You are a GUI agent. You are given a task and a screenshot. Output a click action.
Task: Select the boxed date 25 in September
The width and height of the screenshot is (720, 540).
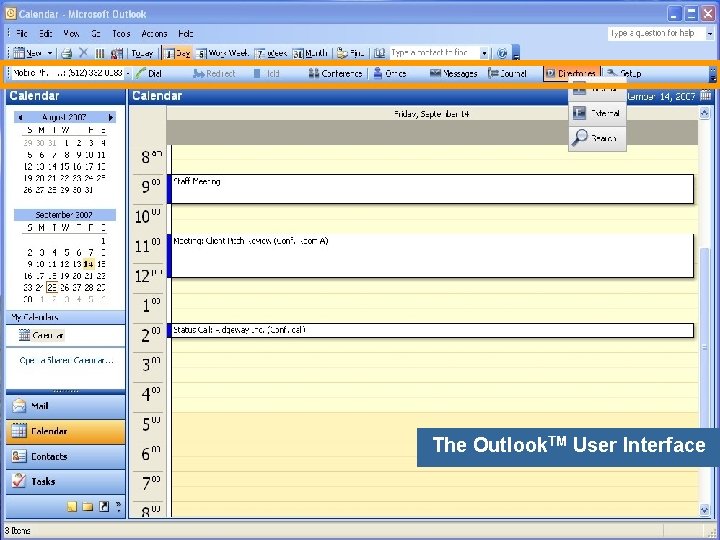click(52, 287)
